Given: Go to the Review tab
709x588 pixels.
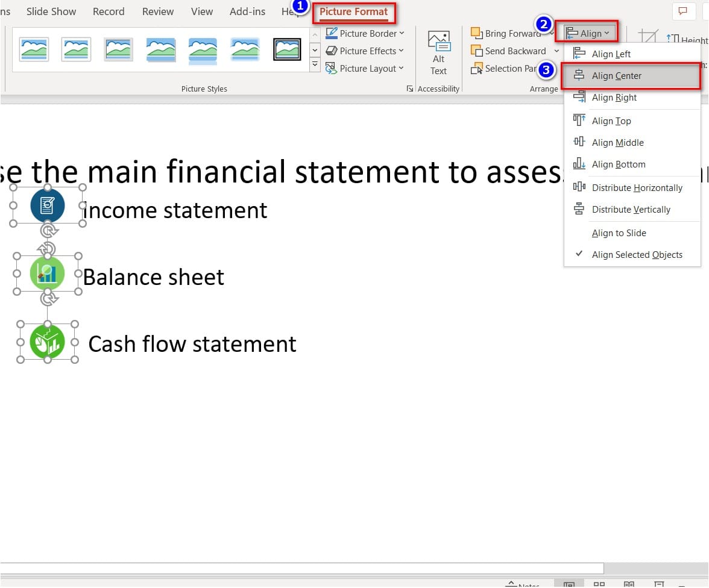Looking at the screenshot, I should coord(158,11).
